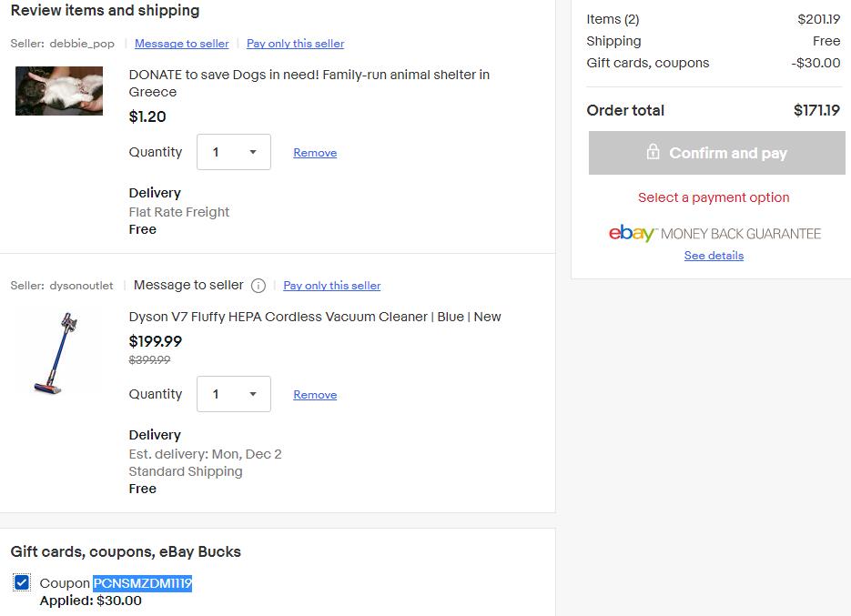Click the Select a payment option message
Viewport: 851px width, 616px height.
click(714, 197)
